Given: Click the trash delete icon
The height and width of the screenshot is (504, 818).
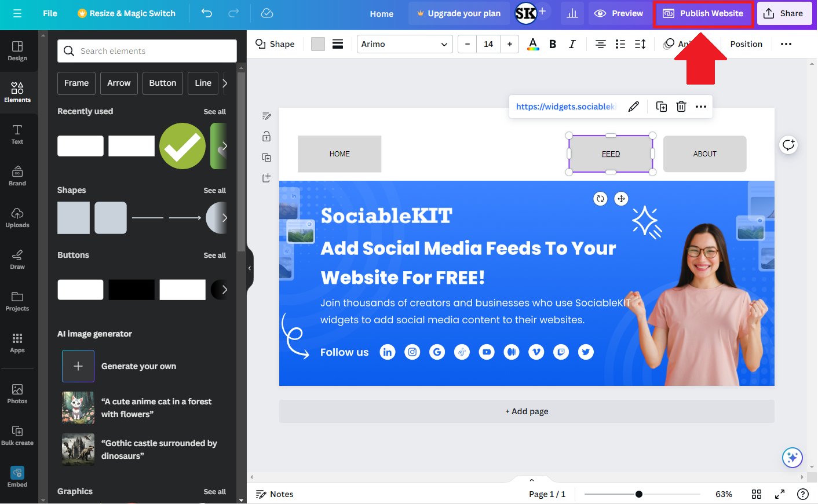Looking at the screenshot, I should point(681,107).
